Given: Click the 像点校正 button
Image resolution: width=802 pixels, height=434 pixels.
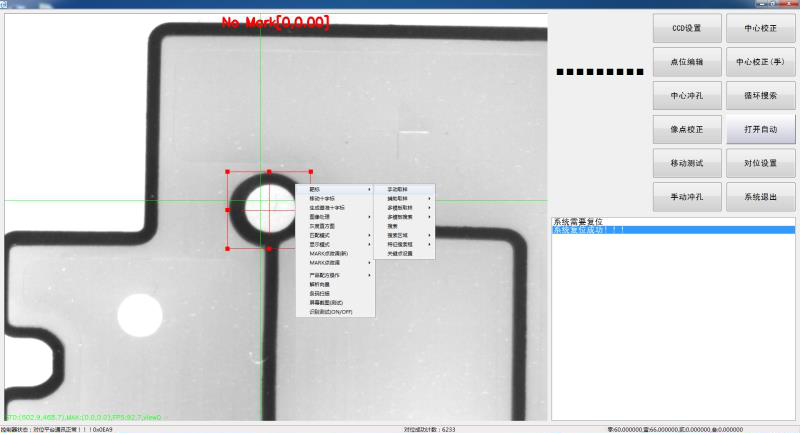Looking at the screenshot, I should 686,129.
